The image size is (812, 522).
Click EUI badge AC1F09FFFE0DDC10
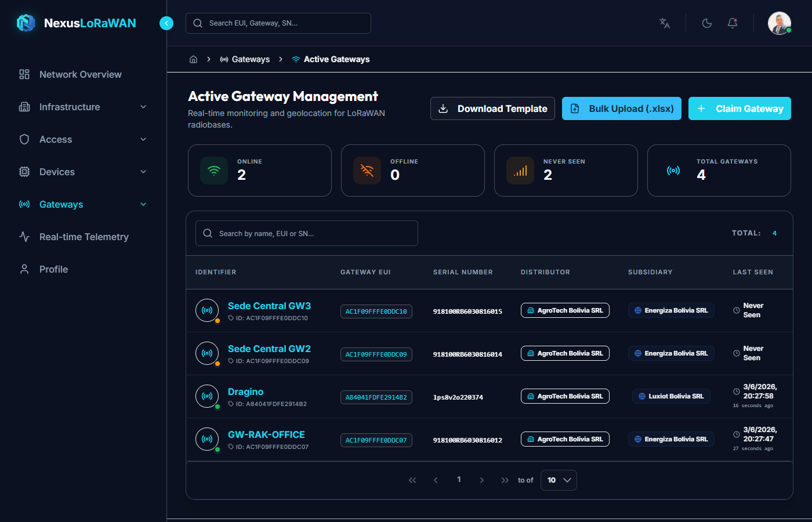376,311
